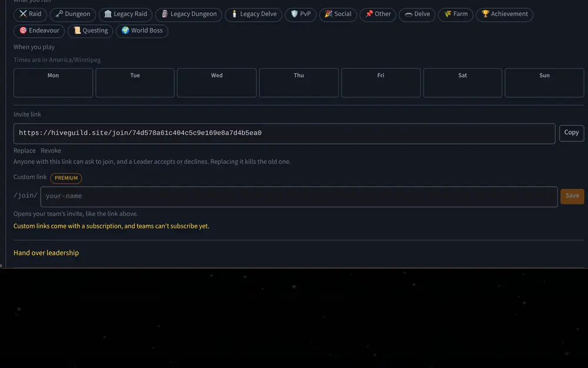Viewport: 588px width, 368px height.
Task: Open Hand over leadership section
Action: 46,253
